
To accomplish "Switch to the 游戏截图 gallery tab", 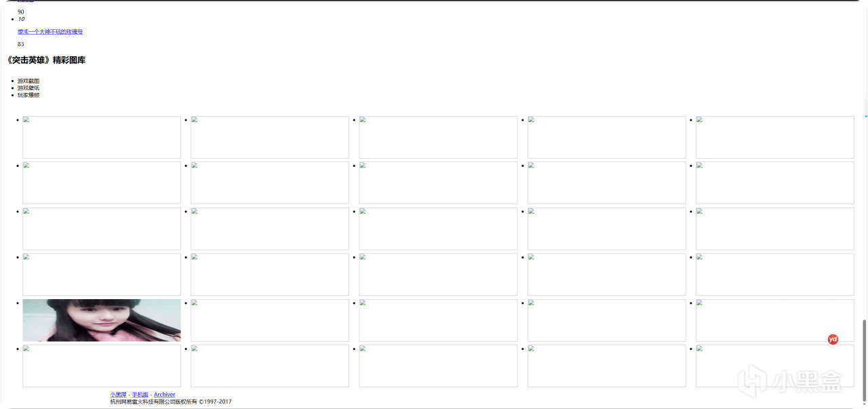I will (x=28, y=81).
